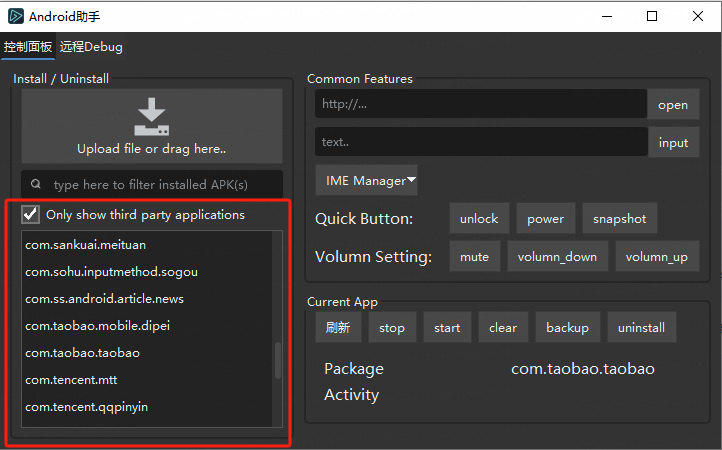Click the Upload file or drag here area
The image size is (722, 450).
[x=152, y=126]
